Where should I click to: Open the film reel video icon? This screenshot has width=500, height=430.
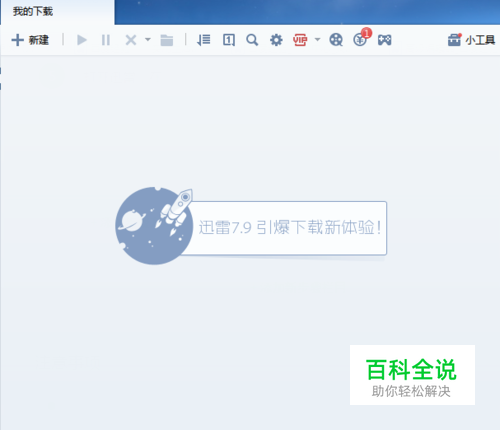pos(336,40)
